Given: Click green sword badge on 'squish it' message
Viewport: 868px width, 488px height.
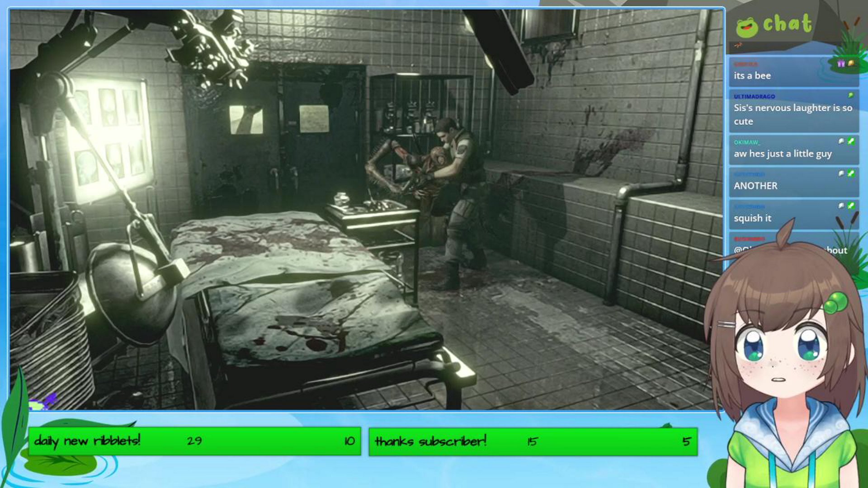Looking at the screenshot, I should (x=851, y=206).
